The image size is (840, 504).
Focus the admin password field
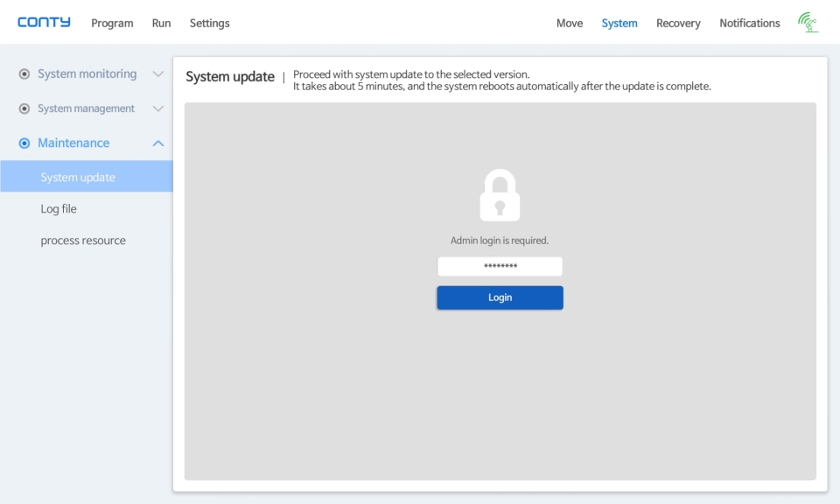(500, 266)
